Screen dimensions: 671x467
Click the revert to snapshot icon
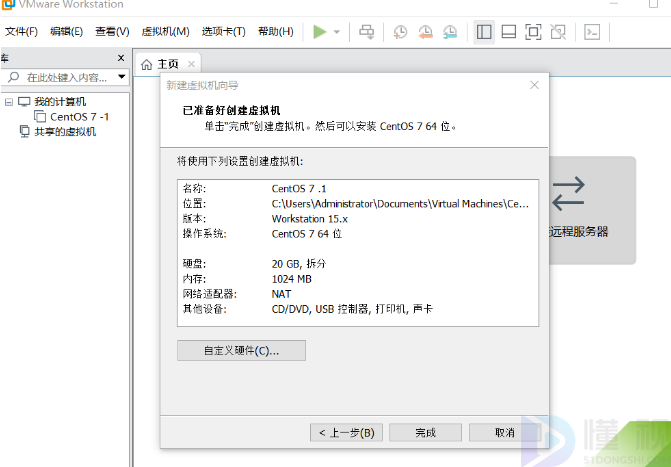pyautogui.click(x=425, y=32)
